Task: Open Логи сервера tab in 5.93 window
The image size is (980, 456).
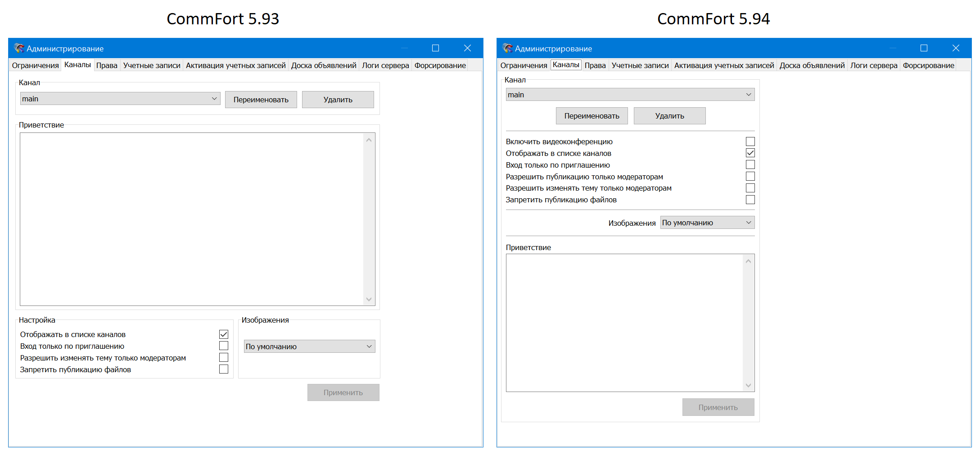Action: pyautogui.click(x=385, y=65)
